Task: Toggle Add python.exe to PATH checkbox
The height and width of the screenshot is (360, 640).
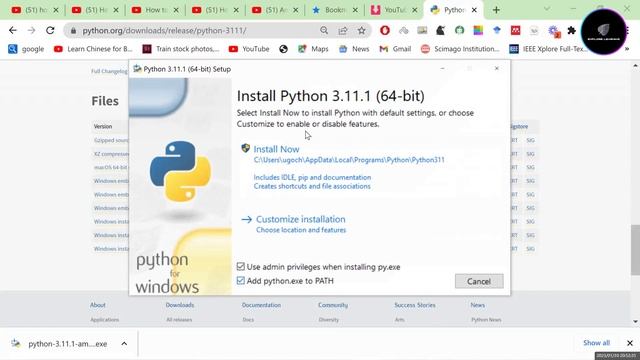Action: 240,281
